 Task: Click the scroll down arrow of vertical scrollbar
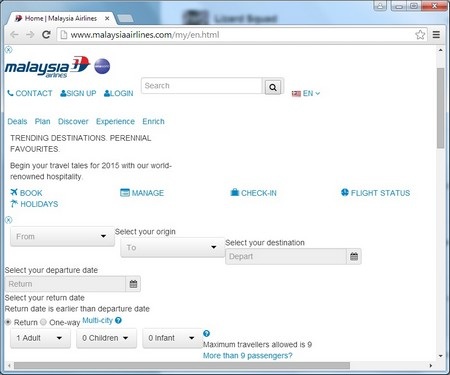tap(441, 356)
